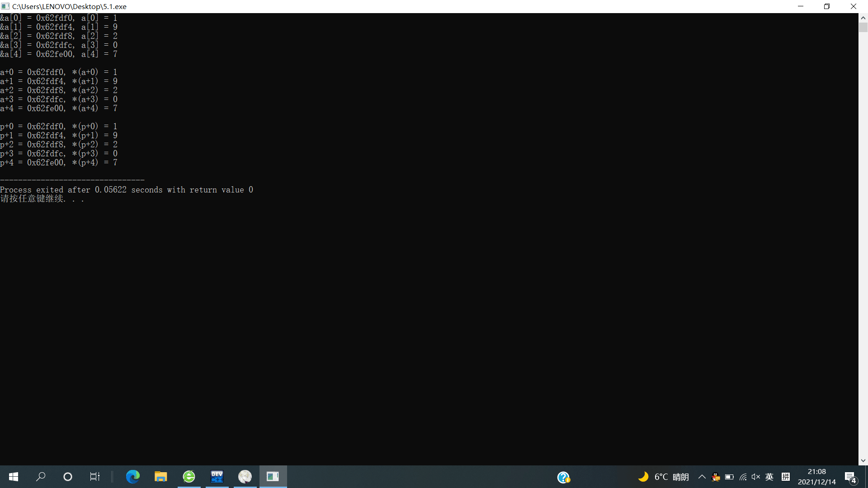Open the console title bar system menu icon
The height and width of the screenshot is (488, 868).
click(x=5, y=6)
